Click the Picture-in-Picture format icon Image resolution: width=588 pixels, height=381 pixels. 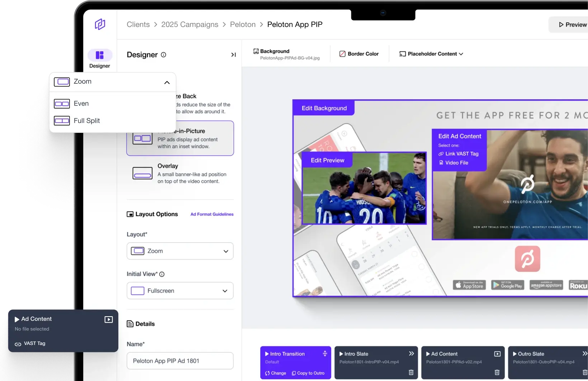[142, 138]
